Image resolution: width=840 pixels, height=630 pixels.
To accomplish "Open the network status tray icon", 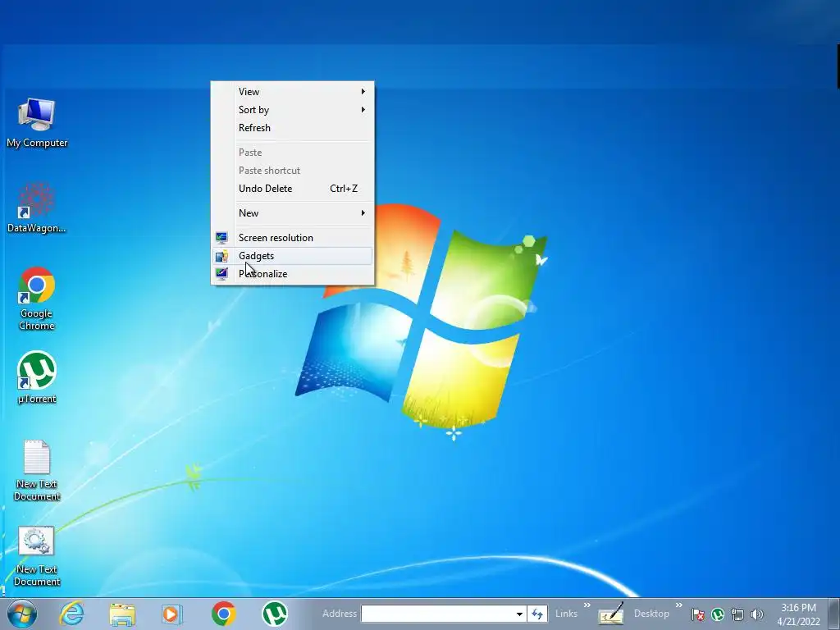I will (737, 614).
